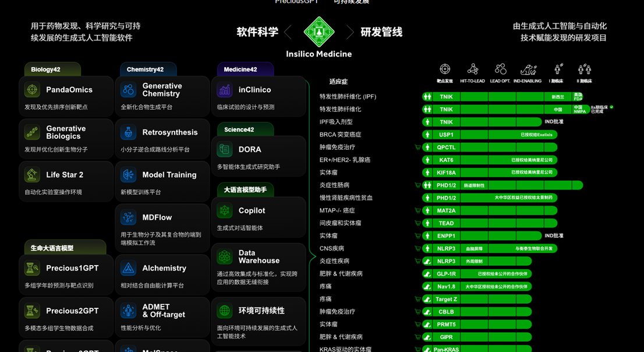Click the KAT6 pipeline progress bar
The image size is (644, 352).
pos(490,160)
